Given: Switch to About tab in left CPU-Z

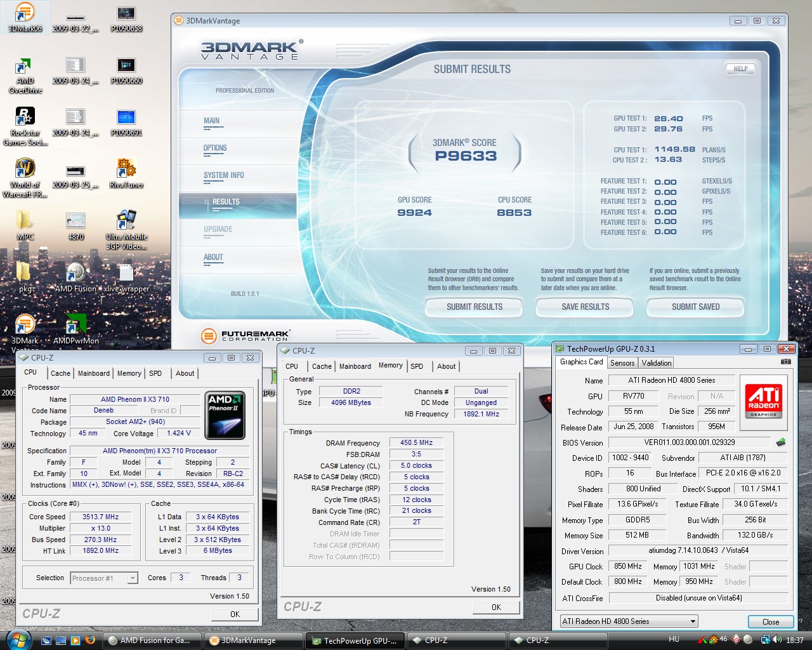Looking at the screenshot, I should coord(185,373).
